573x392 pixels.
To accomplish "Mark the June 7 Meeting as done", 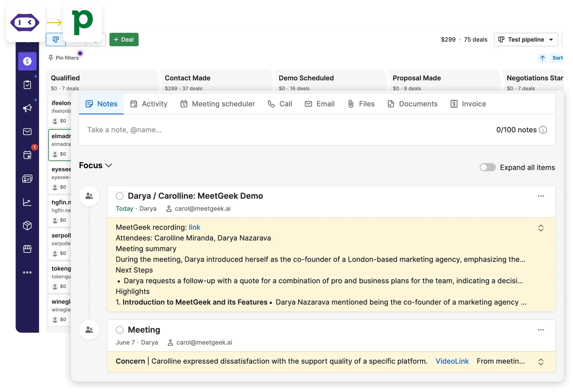I will click(x=120, y=330).
